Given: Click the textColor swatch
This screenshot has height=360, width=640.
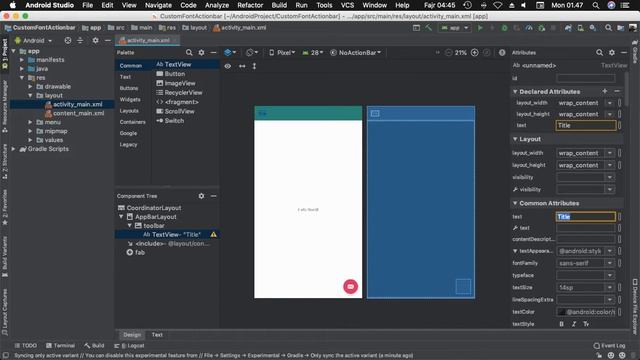Looking at the screenshot, I should tap(562, 312).
